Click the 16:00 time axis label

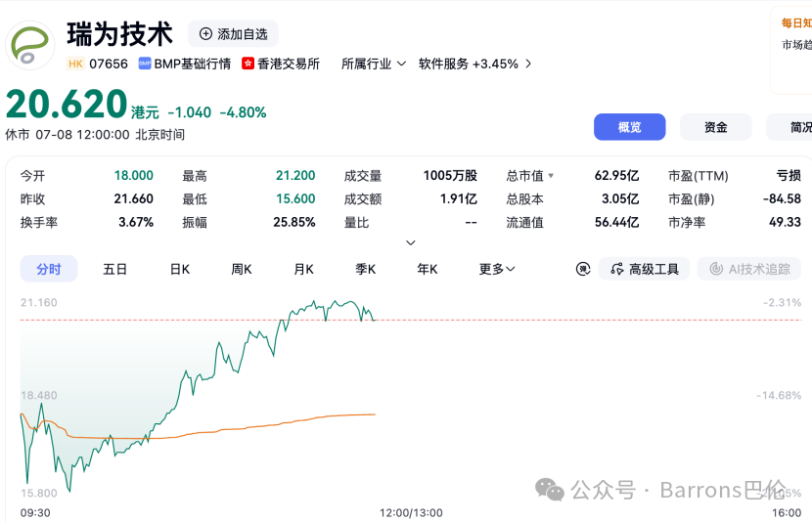click(787, 512)
